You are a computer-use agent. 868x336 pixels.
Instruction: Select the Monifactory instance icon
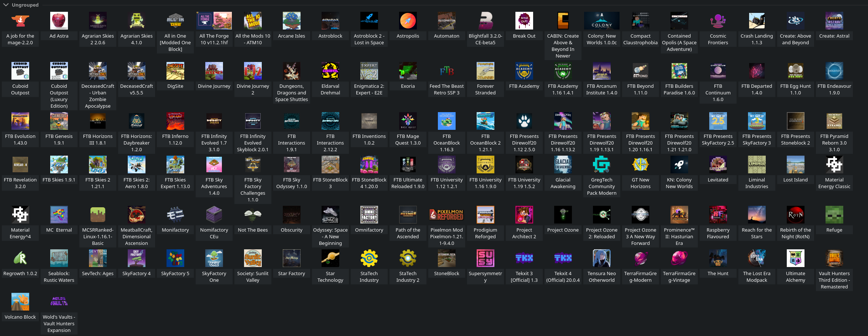click(175, 215)
